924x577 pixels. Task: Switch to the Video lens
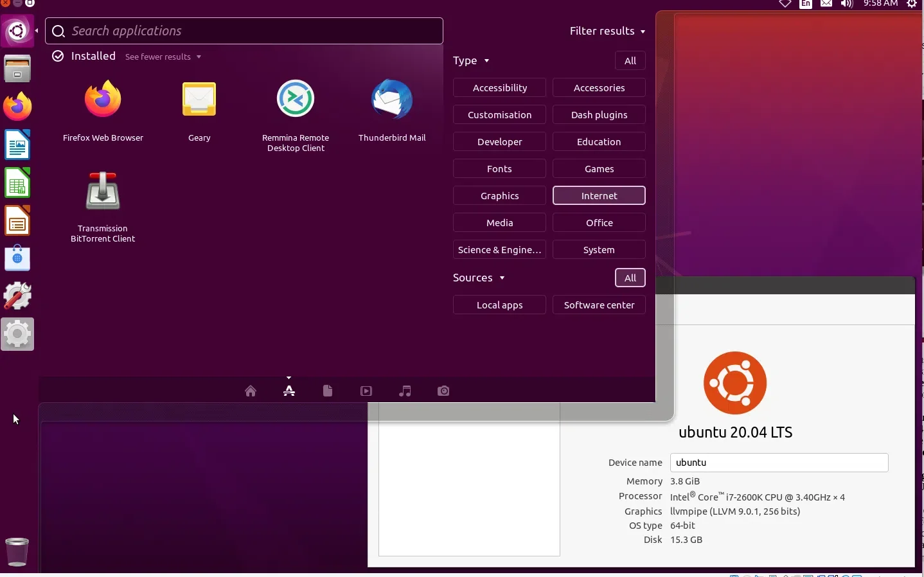(366, 391)
